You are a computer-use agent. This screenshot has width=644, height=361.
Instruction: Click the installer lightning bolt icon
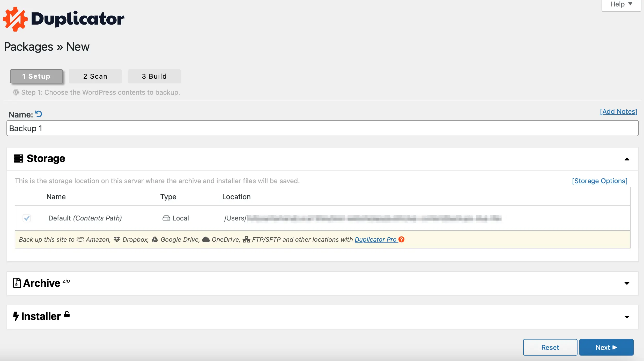16,316
